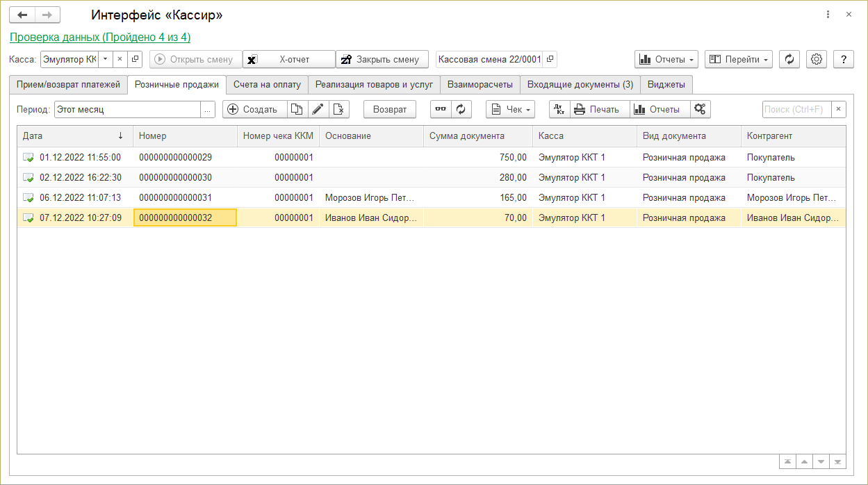Viewport: 868px width, 485px height.
Task: Click the question mark help button
Action: pos(844,60)
